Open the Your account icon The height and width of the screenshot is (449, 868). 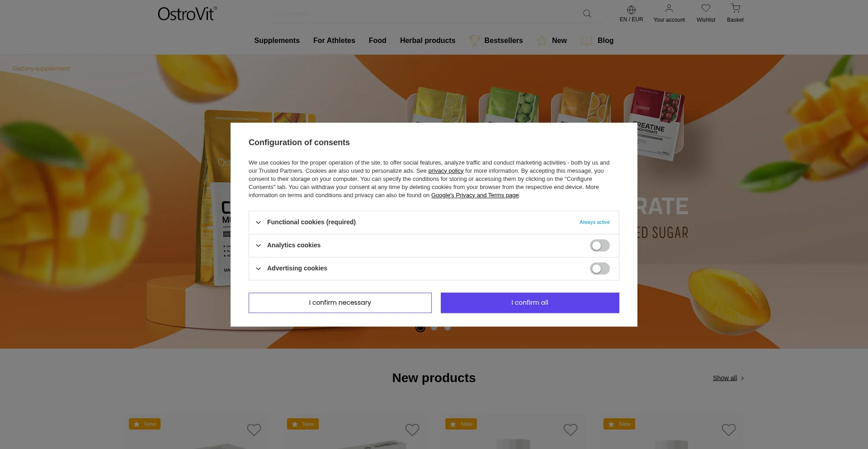(669, 8)
